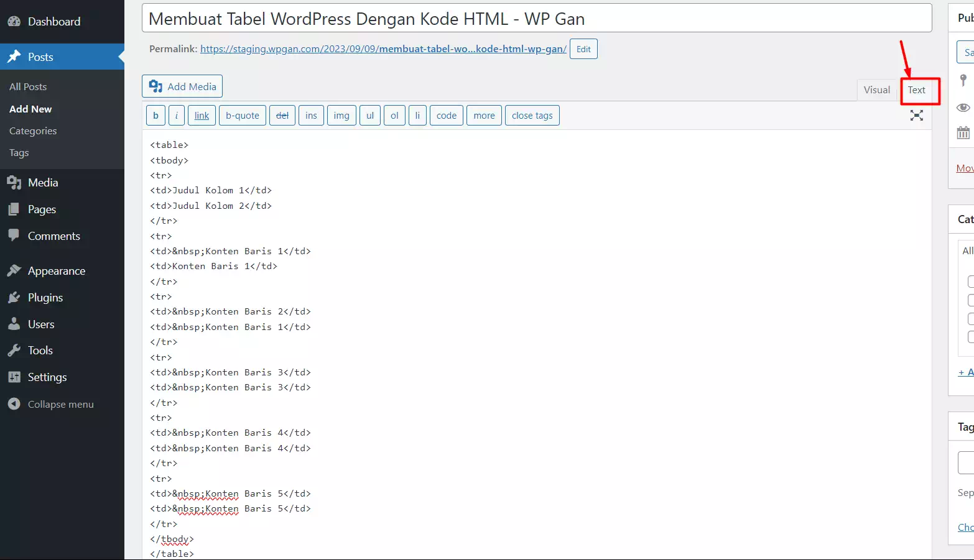Go to All Posts
The width and height of the screenshot is (974, 560).
coord(28,87)
